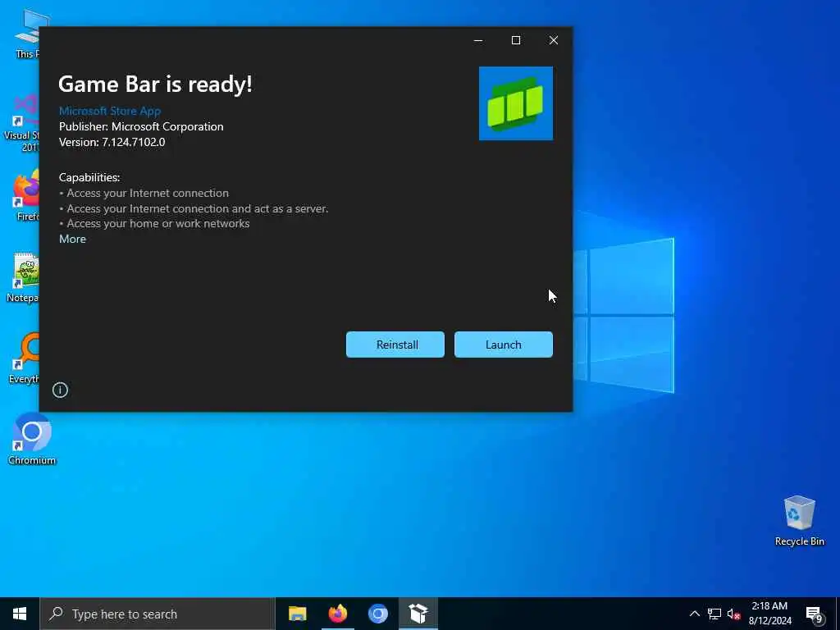Select the Chromium desktop shortcut
Viewport: 840px width, 630px height.
click(32, 439)
